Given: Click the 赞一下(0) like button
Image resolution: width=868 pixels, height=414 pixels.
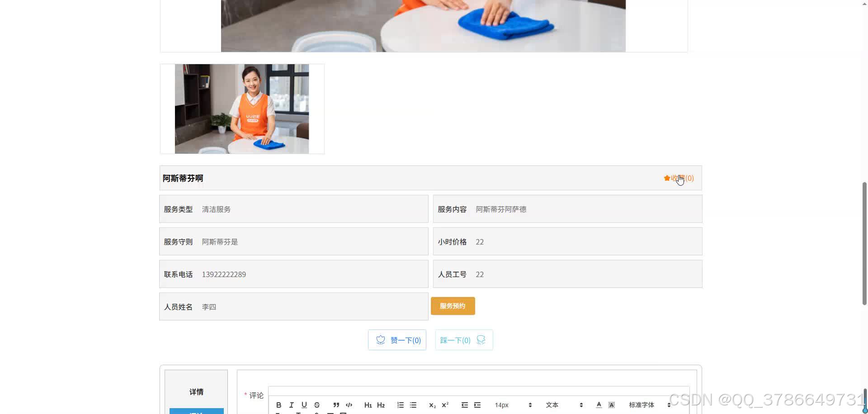Looking at the screenshot, I should pyautogui.click(x=397, y=340).
